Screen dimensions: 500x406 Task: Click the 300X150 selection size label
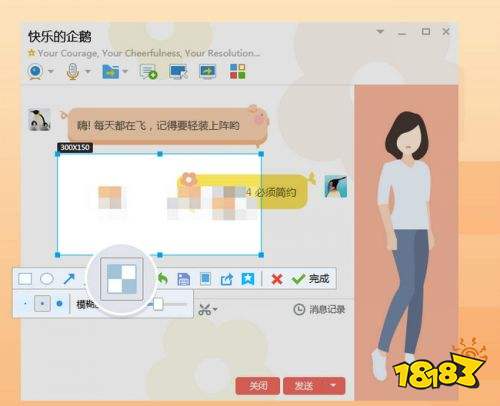point(75,147)
